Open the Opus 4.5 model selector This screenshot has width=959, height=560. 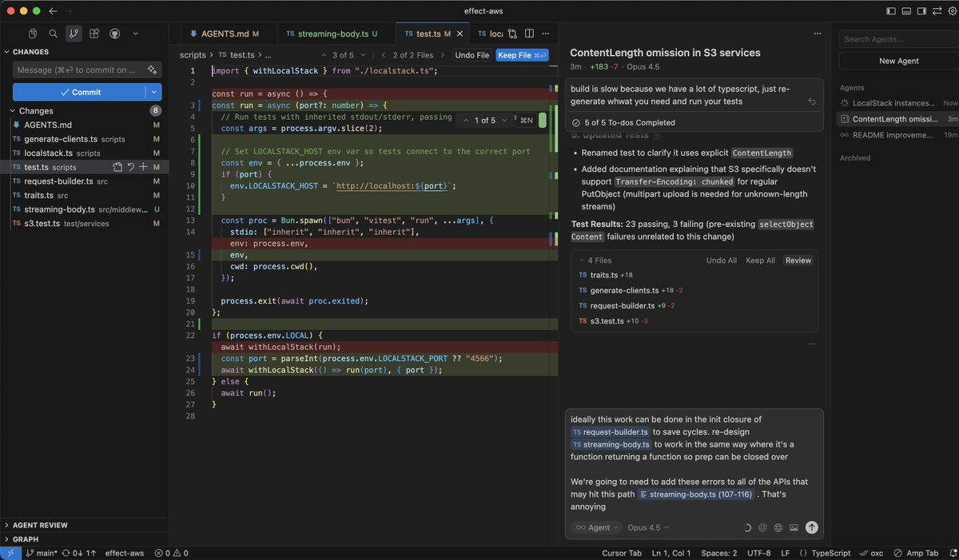648,527
